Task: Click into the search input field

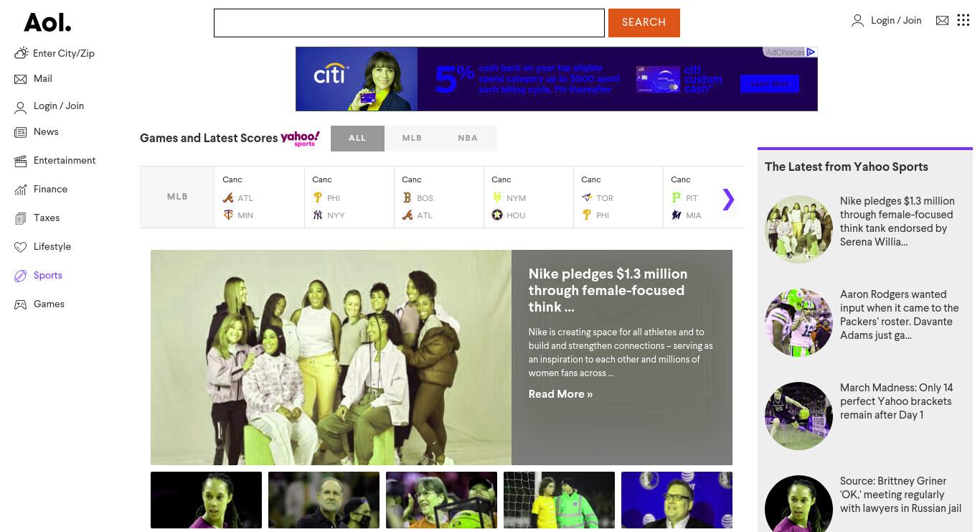Action: pos(409,23)
